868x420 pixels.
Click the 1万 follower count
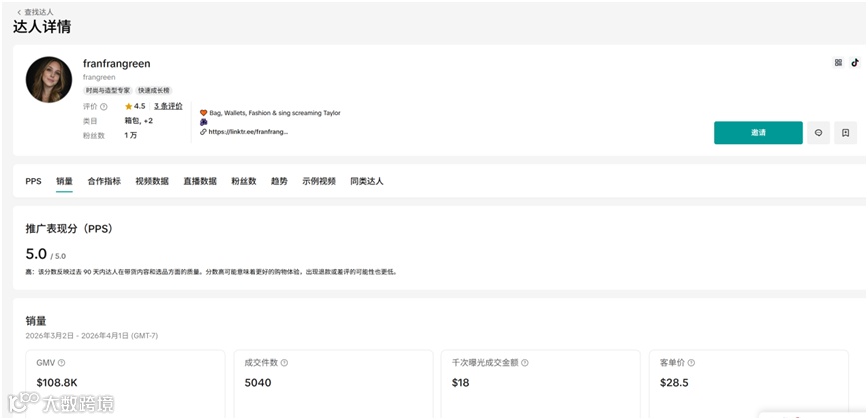pyautogui.click(x=130, y=135)
